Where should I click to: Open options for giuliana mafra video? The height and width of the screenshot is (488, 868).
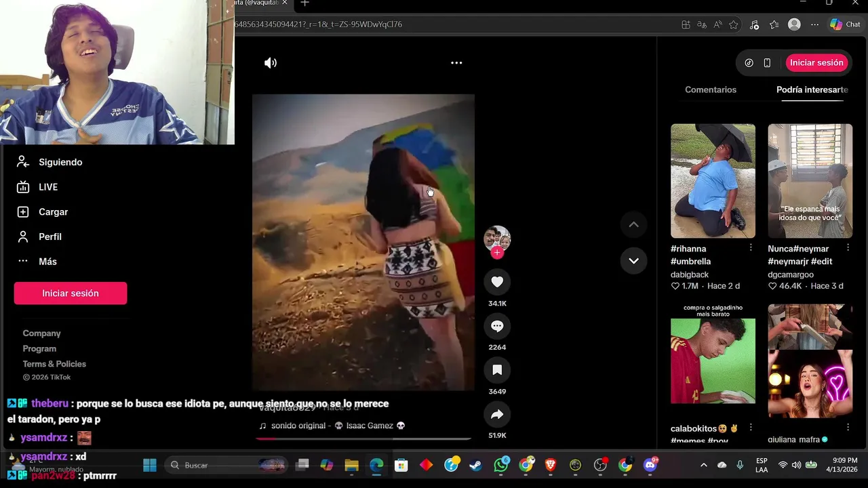(x=847, y=428)
